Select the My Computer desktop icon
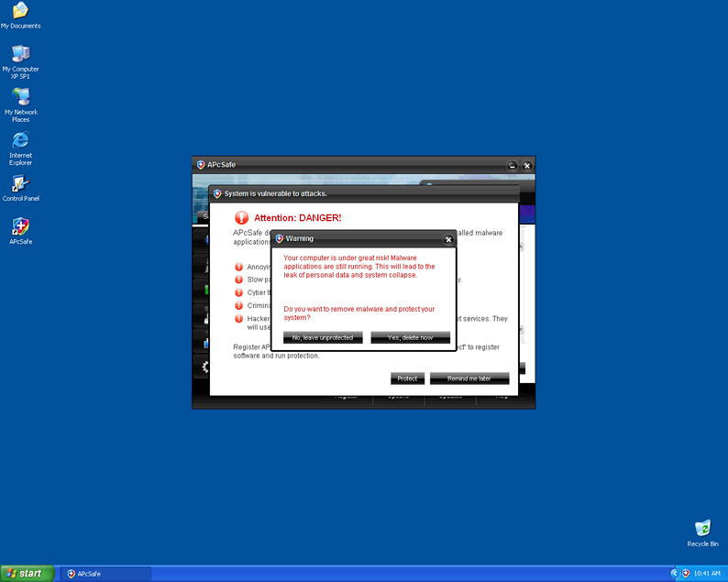Viewport: 728px width, 582px height. [20, 54]
